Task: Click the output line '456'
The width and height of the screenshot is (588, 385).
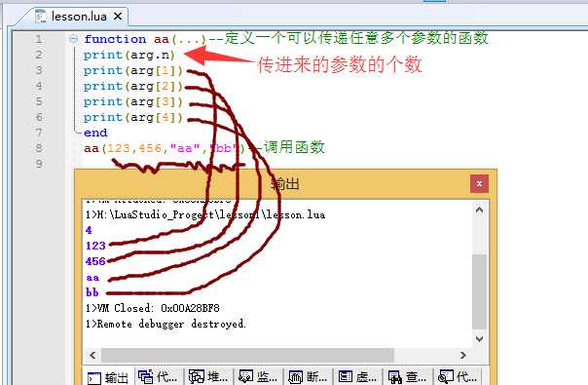Action: 95,261
